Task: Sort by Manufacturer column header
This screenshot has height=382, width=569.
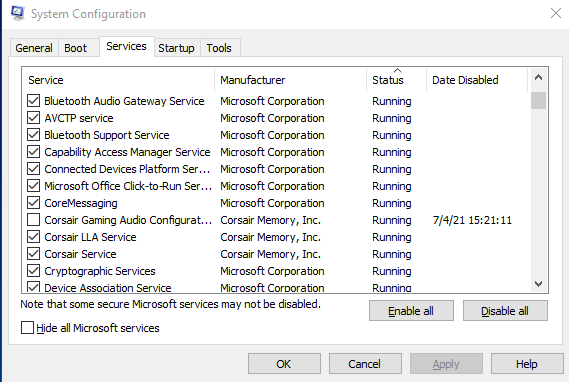Action: tap(290, 80)
